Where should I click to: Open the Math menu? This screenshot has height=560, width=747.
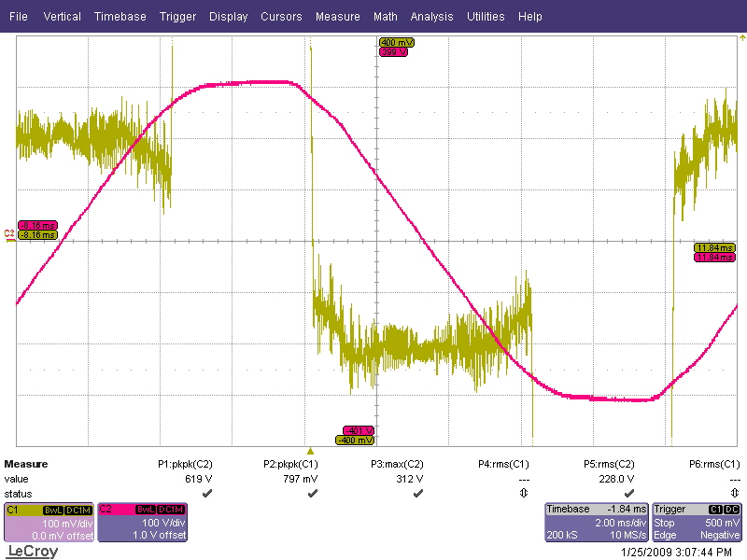[385, 17]
